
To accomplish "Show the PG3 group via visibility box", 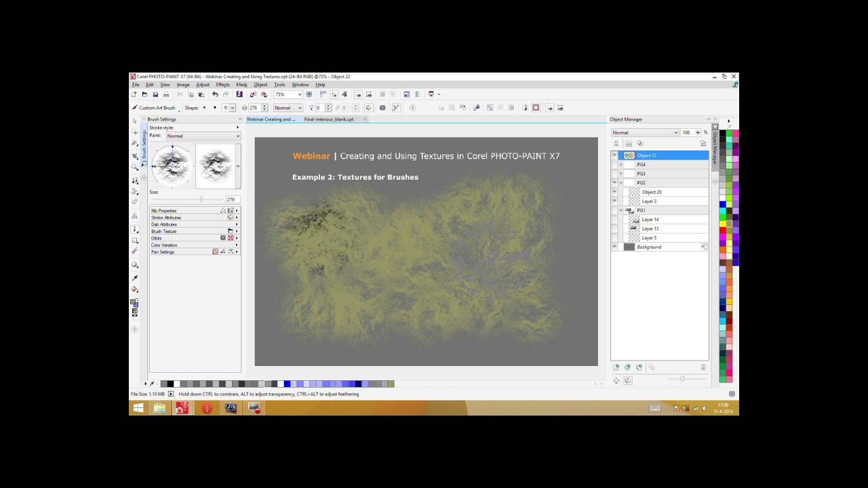I will [615, 174].
